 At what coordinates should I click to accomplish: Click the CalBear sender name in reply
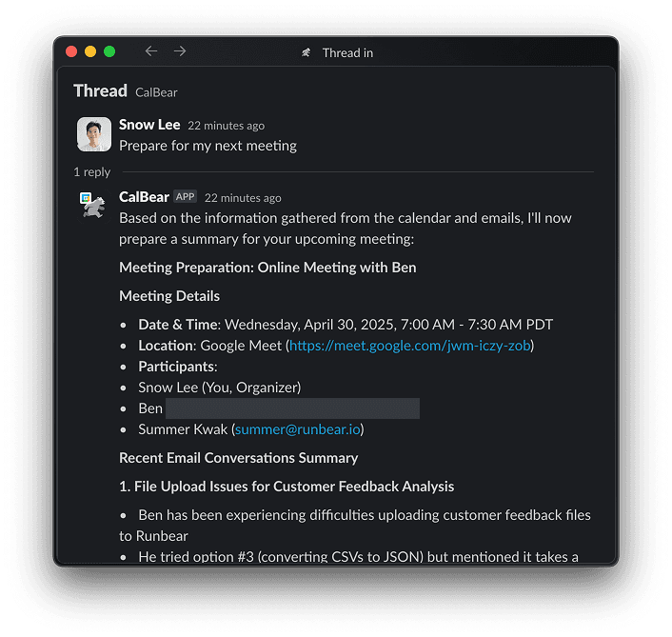144,197
